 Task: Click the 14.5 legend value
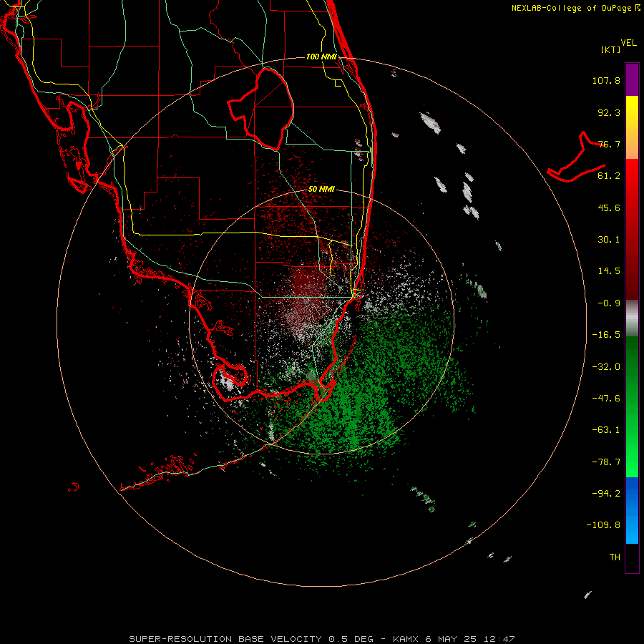point(609,271)
